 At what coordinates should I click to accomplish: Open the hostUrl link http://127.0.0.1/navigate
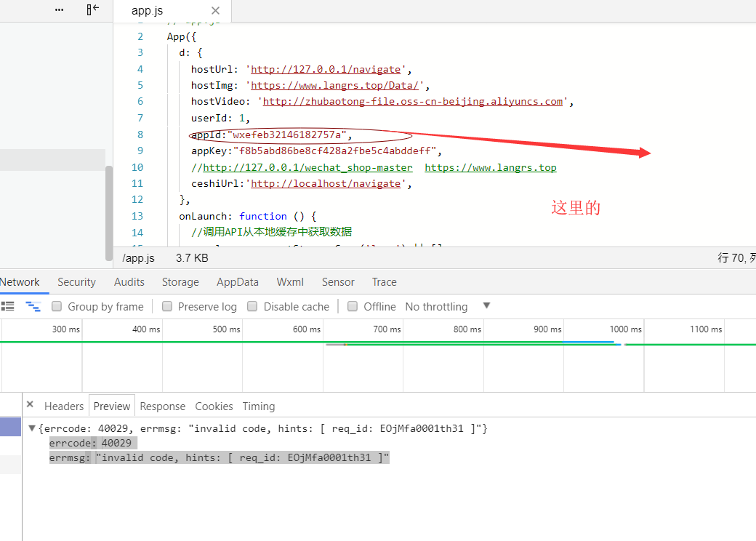point(326,69)
